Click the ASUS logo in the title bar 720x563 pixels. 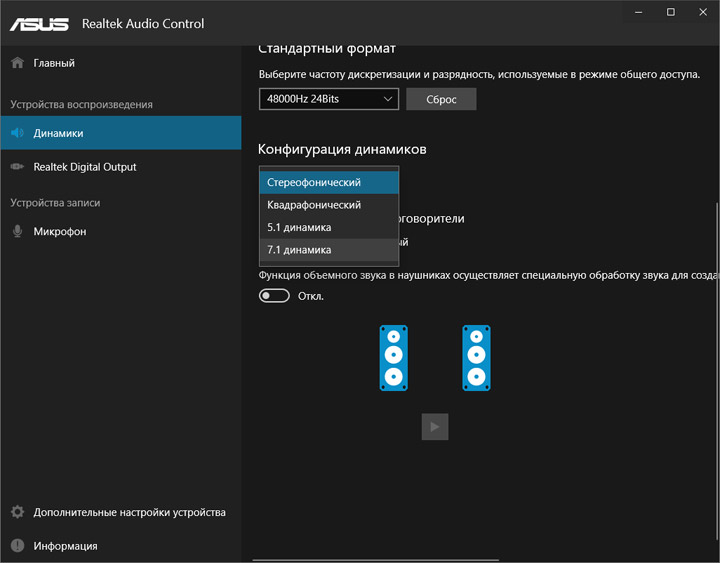[x=40, y=23]
